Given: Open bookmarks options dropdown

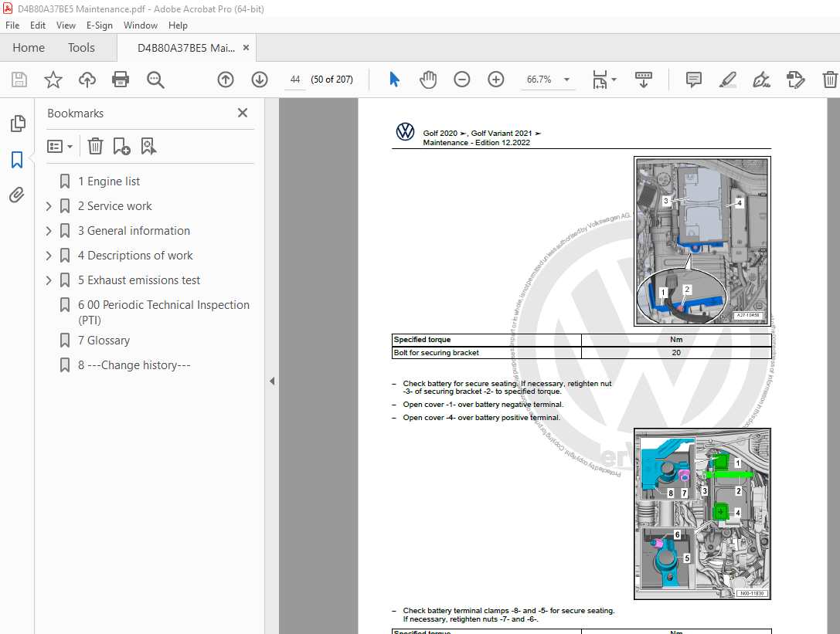Looking at the screenshot, I should pos(60,146).
